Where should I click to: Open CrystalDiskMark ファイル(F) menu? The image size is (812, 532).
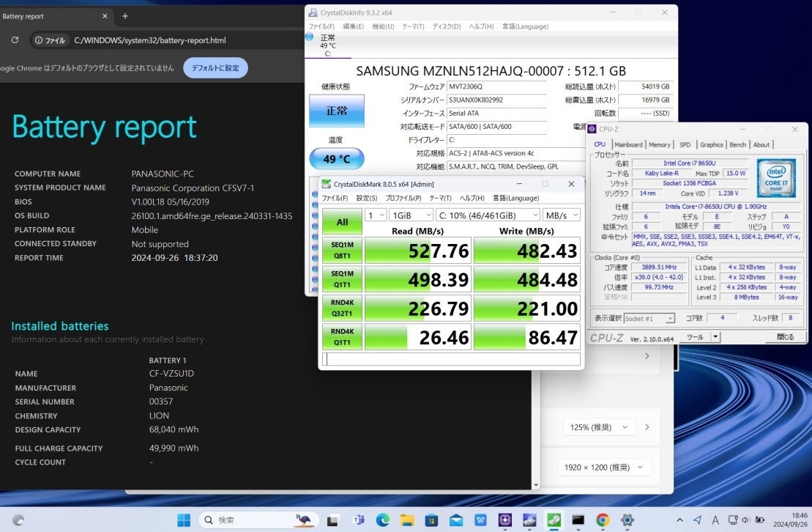tap(335, 198)
